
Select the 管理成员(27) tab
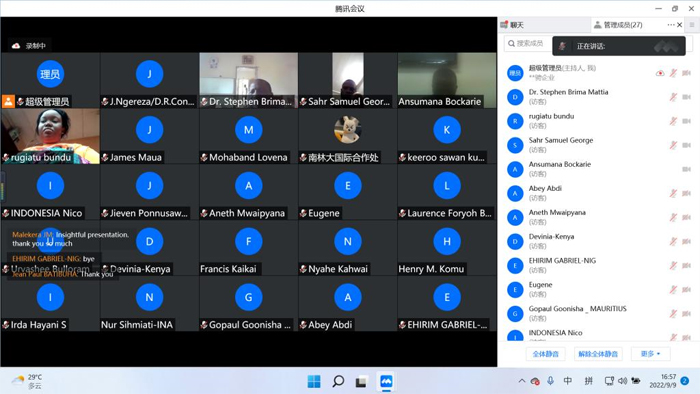618,25
